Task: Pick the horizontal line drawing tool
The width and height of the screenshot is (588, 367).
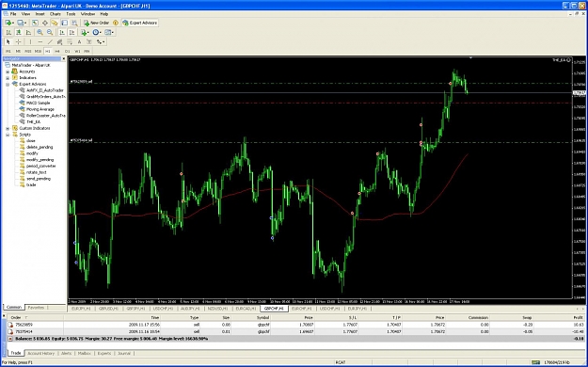Action: click(x=40, y=41)
